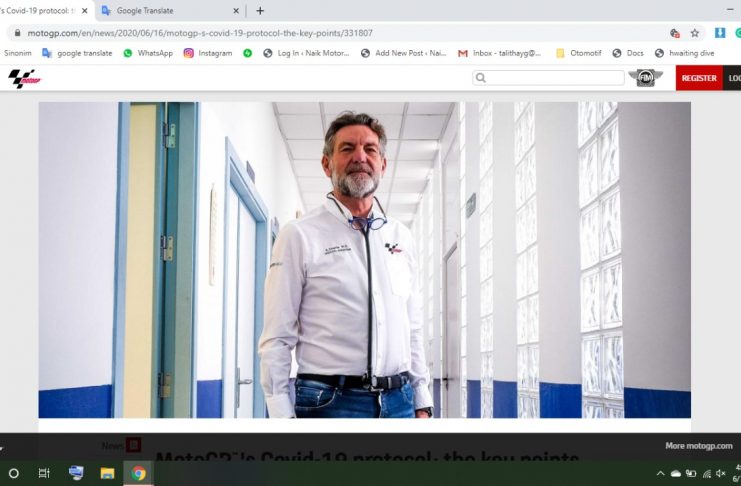Open the Instagram bookmark
The height and width of the screenshot is (486, 741).
207,53
